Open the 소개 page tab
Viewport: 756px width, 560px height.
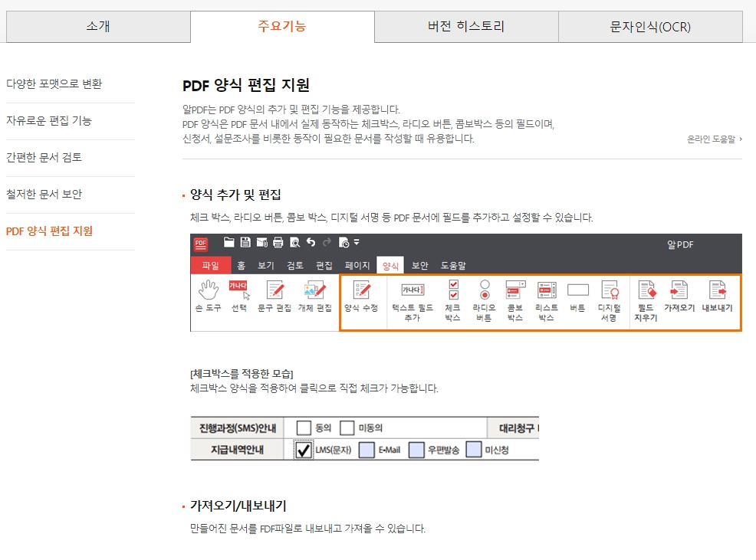tap(98, 27)
